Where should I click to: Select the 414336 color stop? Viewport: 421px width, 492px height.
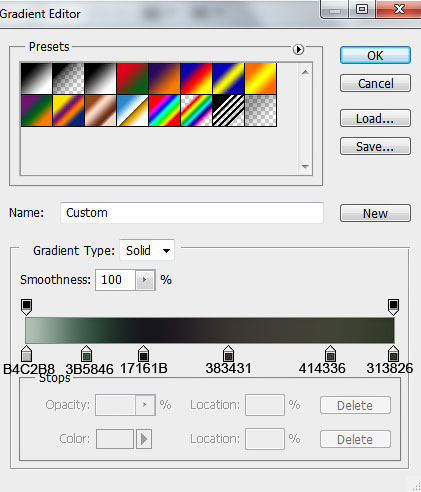click(330, 354)
